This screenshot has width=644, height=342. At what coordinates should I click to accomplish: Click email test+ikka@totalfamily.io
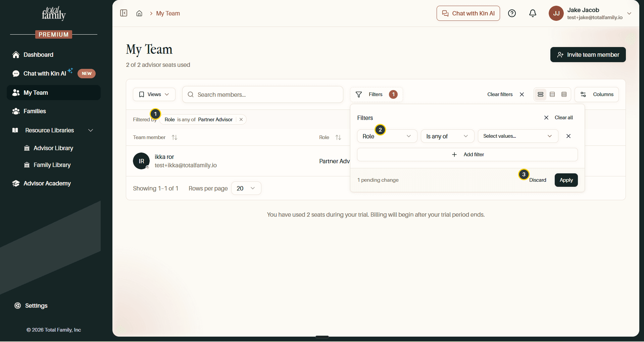186,165
